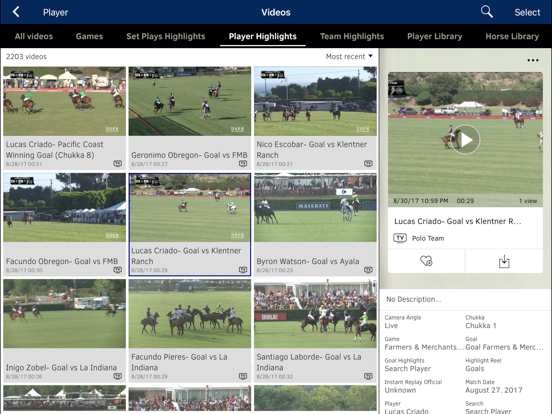Click TV icon on Geronimo Obregon card
The width and height of the screenshot is (552, 414).
(x=243, y=163)
